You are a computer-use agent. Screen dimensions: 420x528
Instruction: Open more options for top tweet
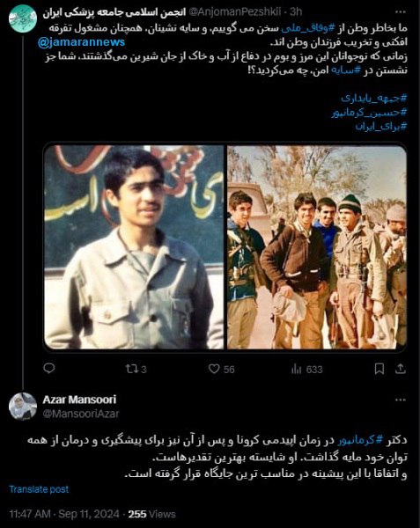coord(400,12)
